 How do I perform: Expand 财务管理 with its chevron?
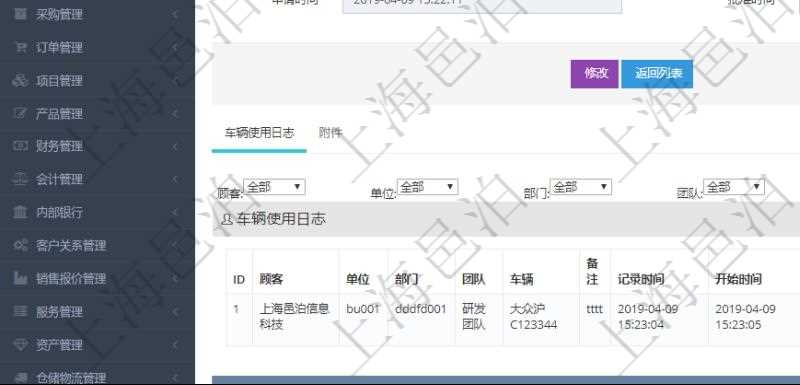point(174,146)
